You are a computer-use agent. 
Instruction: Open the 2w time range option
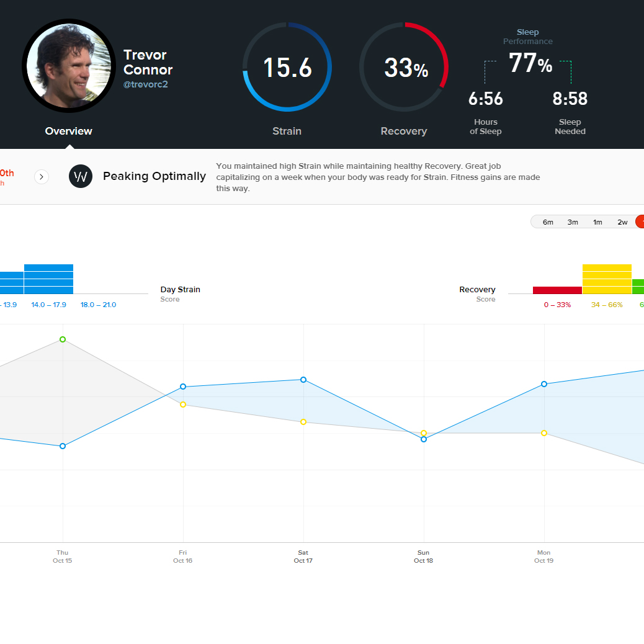click(622, 221)
